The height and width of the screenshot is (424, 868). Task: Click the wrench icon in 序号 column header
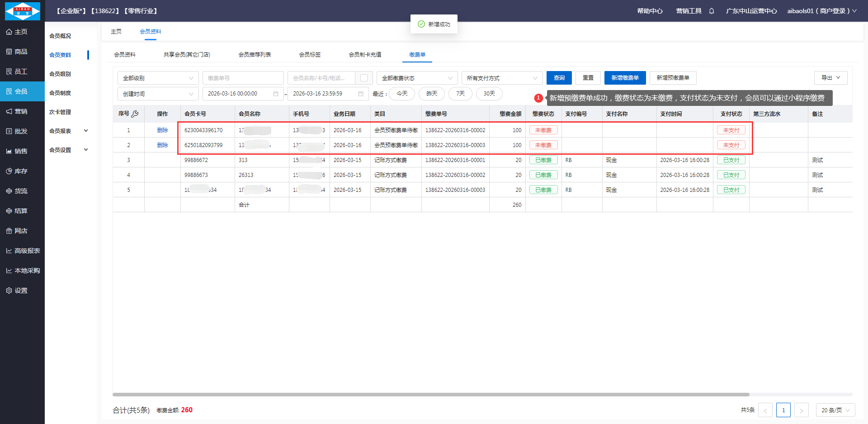click(x=135, y=114)
